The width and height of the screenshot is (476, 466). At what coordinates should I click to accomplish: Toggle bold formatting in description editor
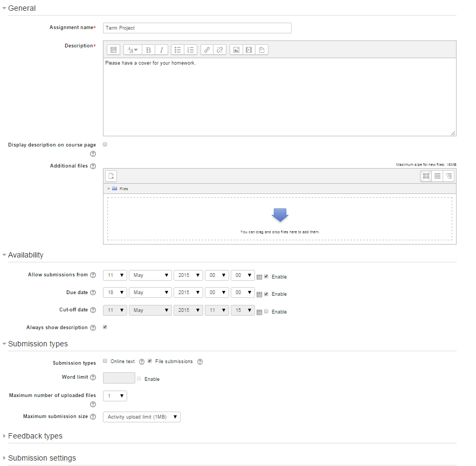pos(149,50)
